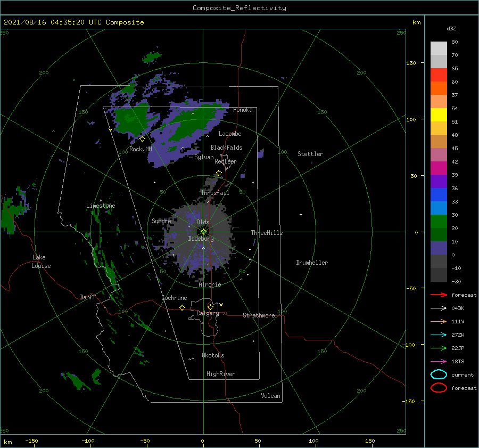
Task: Click the Lacombe town label
Action: [x=230, y=134]
